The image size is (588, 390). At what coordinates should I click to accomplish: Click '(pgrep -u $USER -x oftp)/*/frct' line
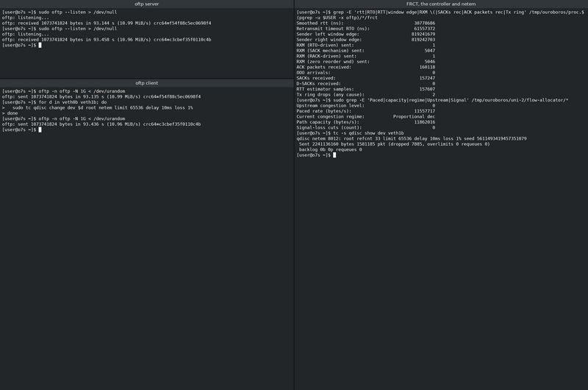click(x=337, y=18)
